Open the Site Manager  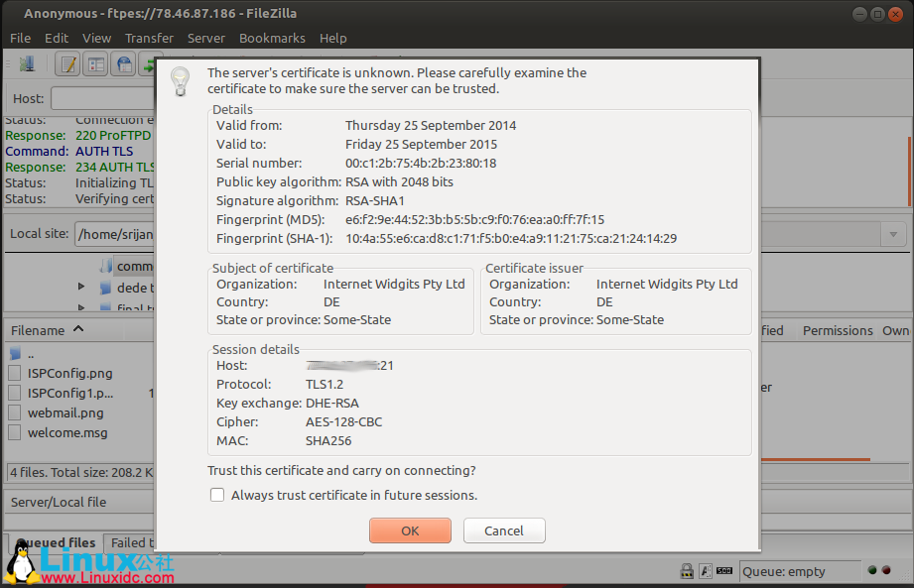28,62
